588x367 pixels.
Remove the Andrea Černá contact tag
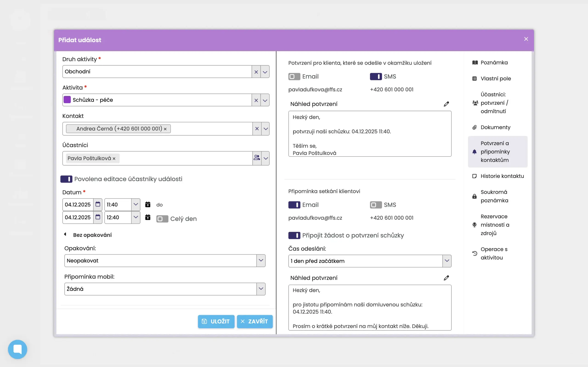tap(165, 129)
